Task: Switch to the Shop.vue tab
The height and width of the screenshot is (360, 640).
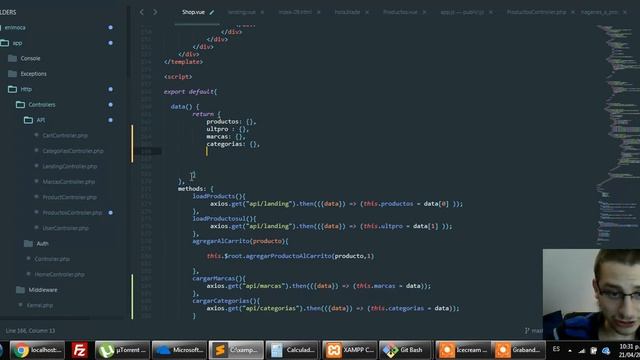Action: tap(193, 12)
